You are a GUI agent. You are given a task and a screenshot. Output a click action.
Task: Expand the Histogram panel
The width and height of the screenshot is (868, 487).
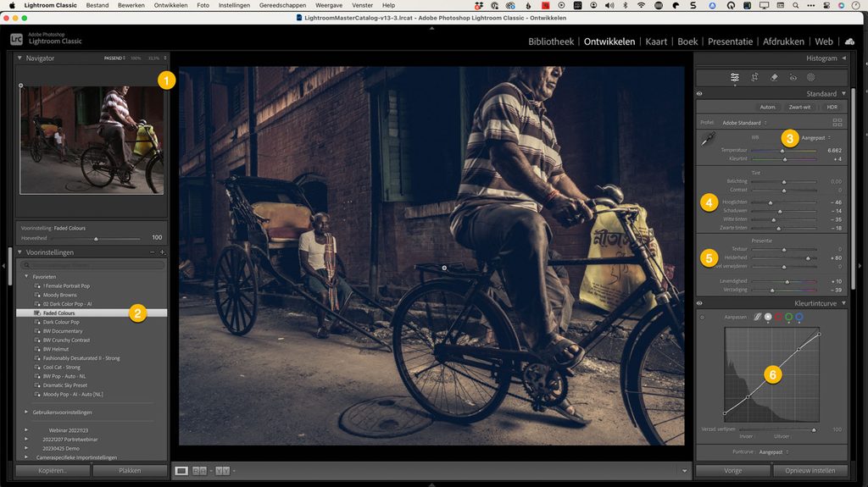tap(844, 58)
